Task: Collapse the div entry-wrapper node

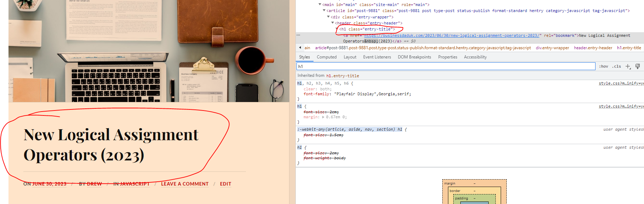Action: 328,17
